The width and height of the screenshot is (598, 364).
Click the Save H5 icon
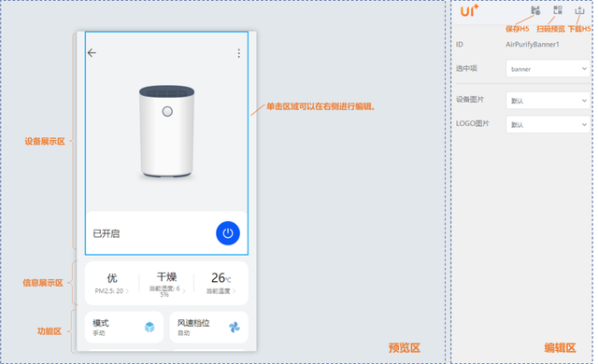[x=535, y=10]
